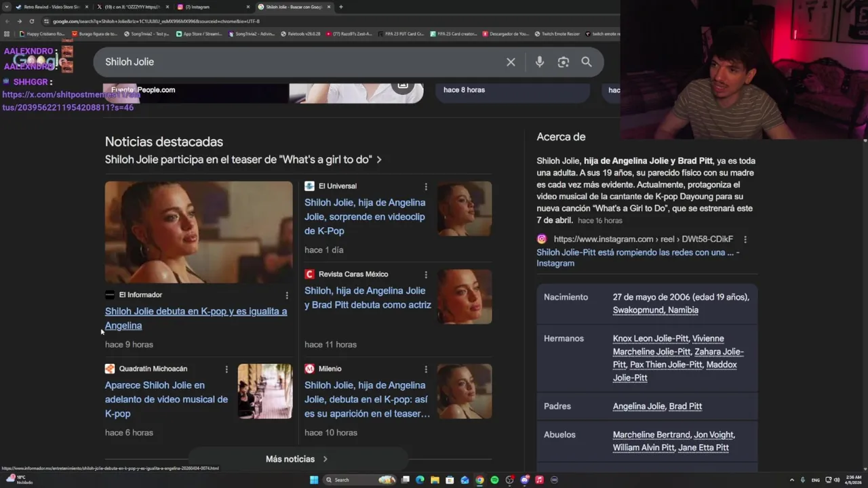Click the Chrome address bar URL
Image resolution: width=868 pixels, height=488 pixels.
156,21
